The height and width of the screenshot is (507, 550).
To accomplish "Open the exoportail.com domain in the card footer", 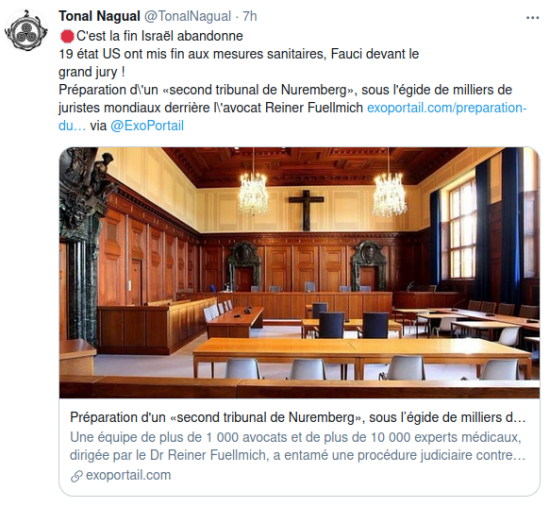I will point(128,475).
